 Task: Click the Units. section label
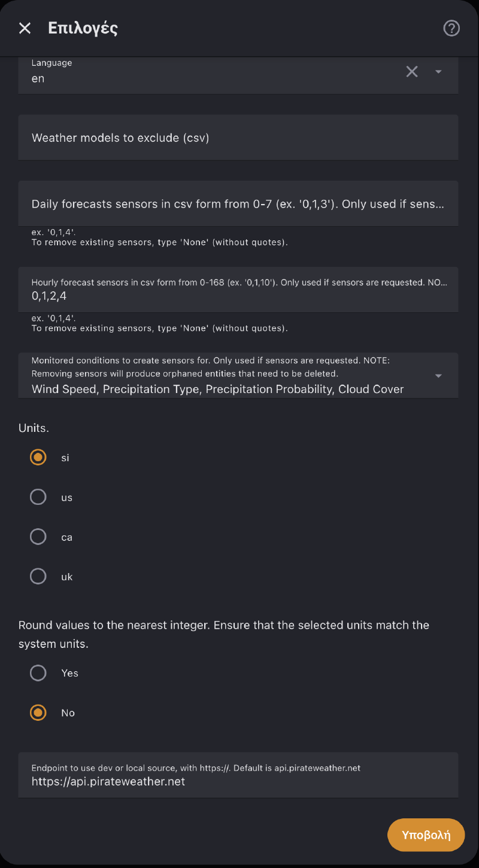pyautogui.click(x=34, y=428)
